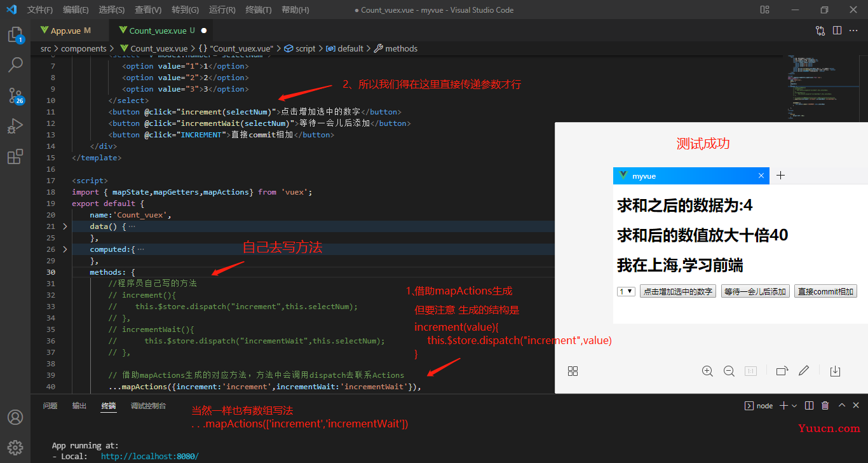The image size is (868, 463).
Task: Click the 'App running at:' terminal text
Action: click(85, 446)
